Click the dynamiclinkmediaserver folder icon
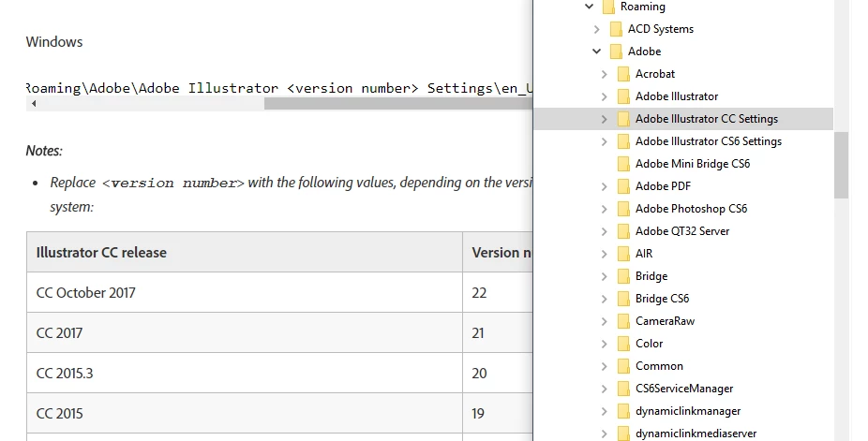Image resolution: width=868 pixels, height=441 pixels. coord(624,434)
